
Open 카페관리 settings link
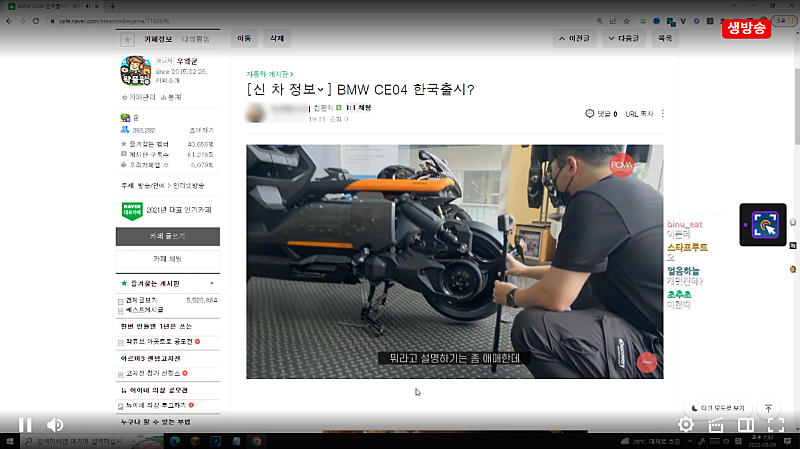(138, 97)
